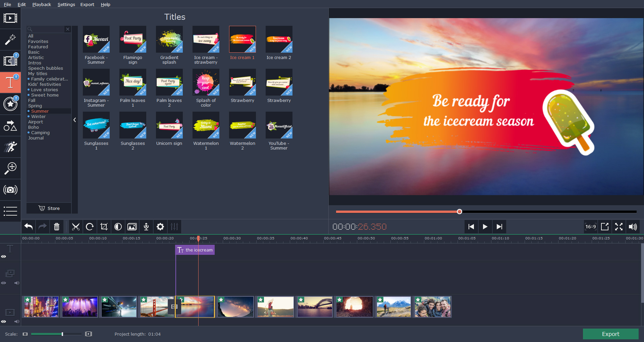
Task: Open the Stickers panel
Action: [10, 104]
